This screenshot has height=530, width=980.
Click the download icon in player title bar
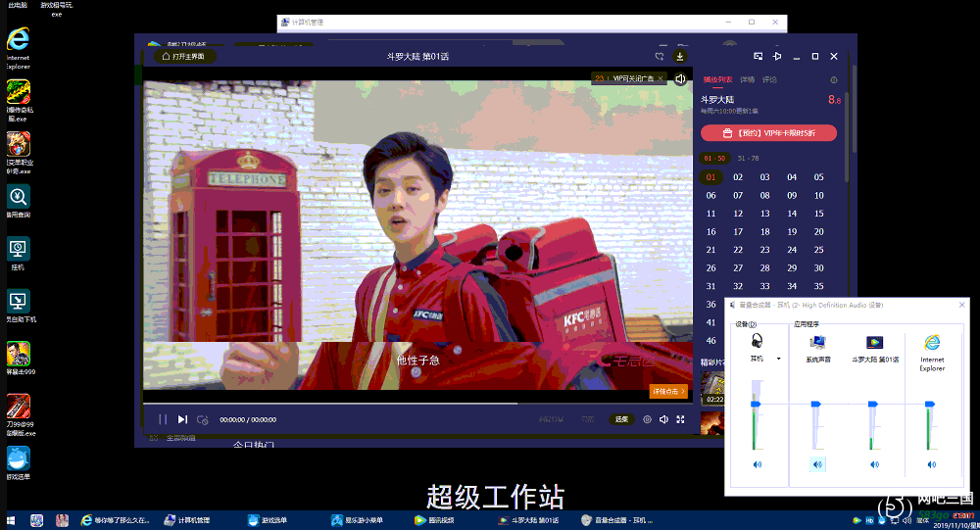680,56
